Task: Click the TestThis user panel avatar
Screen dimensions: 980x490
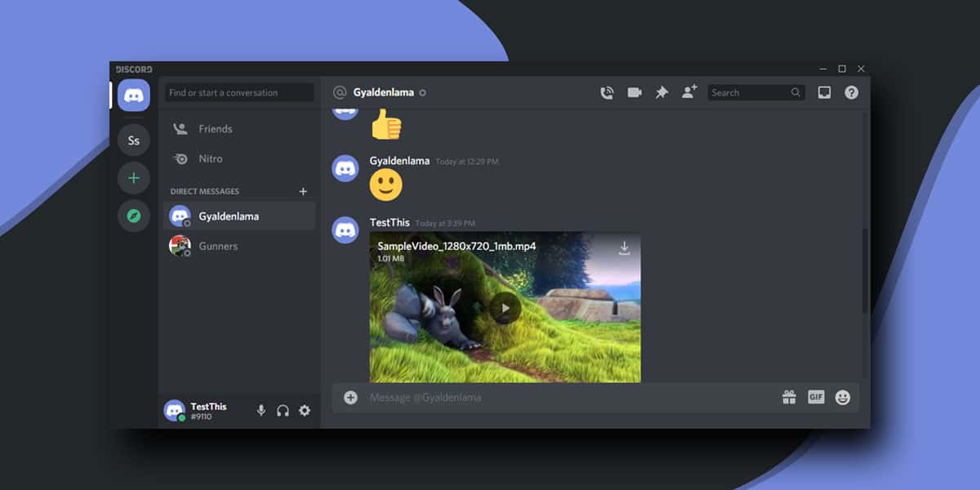Action: (x=174, y=411)
